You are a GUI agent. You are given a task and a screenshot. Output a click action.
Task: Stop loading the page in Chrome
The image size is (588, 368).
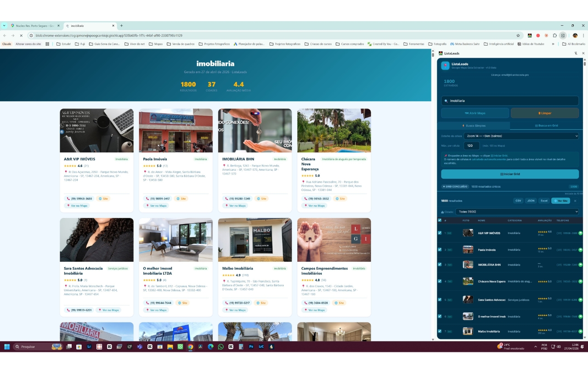21,35
